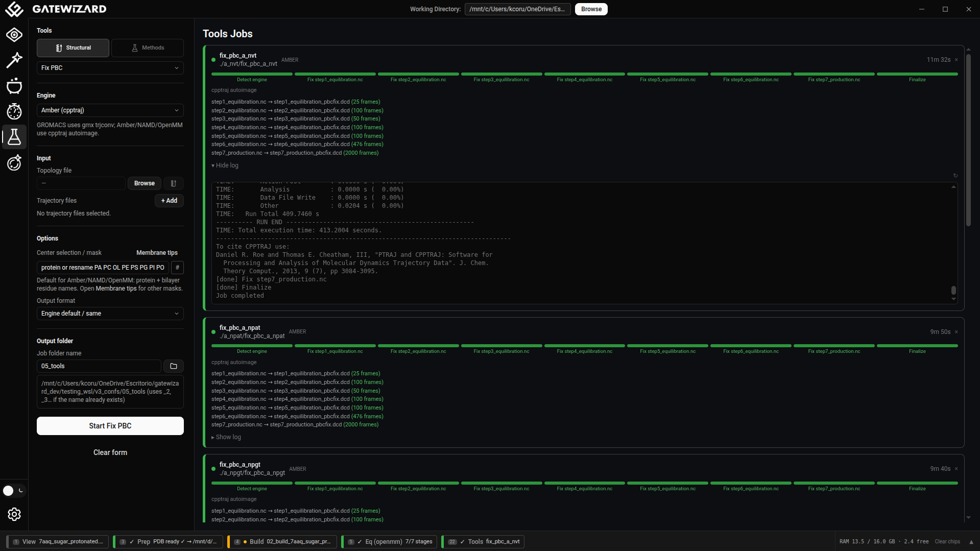Click the Center selection mask input field
Viewport: 980px width, 551px height.
[103, 268]
